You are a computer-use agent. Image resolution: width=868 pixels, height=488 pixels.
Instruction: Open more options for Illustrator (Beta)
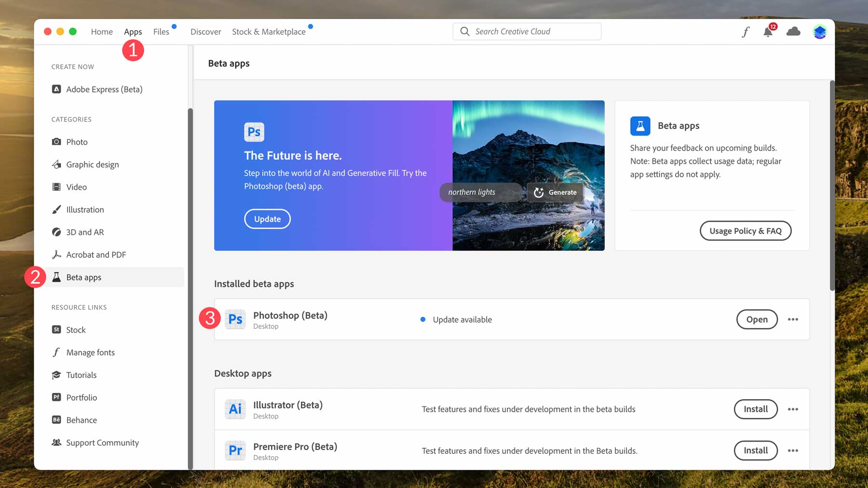[x=793, y=409]
